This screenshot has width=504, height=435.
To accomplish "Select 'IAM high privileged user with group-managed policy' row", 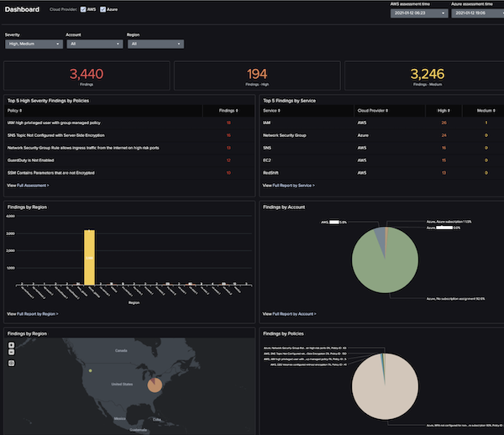I will point(129,123).
